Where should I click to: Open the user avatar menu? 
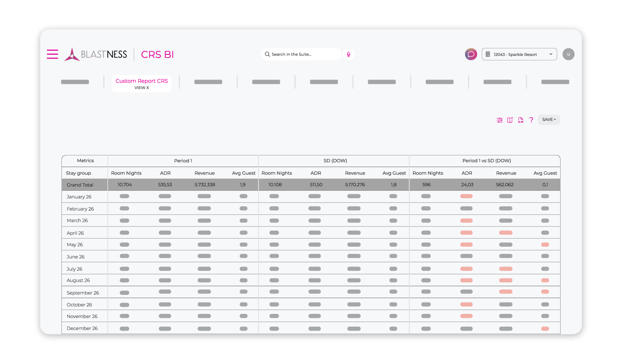tap(568, 54)
